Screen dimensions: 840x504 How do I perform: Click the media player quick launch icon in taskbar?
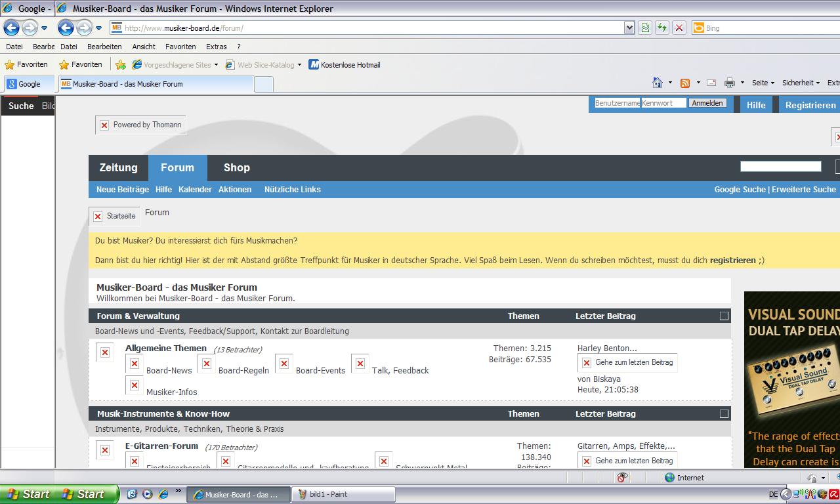(148, 493)
